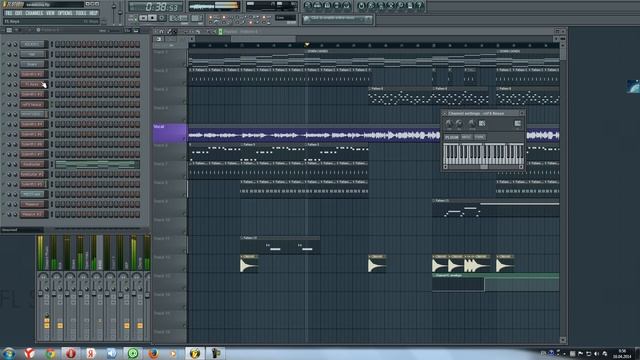The height and width of the screenshot is (360, 640).
Task: Open Firefox from the taskbar
Action: [153, 353]
